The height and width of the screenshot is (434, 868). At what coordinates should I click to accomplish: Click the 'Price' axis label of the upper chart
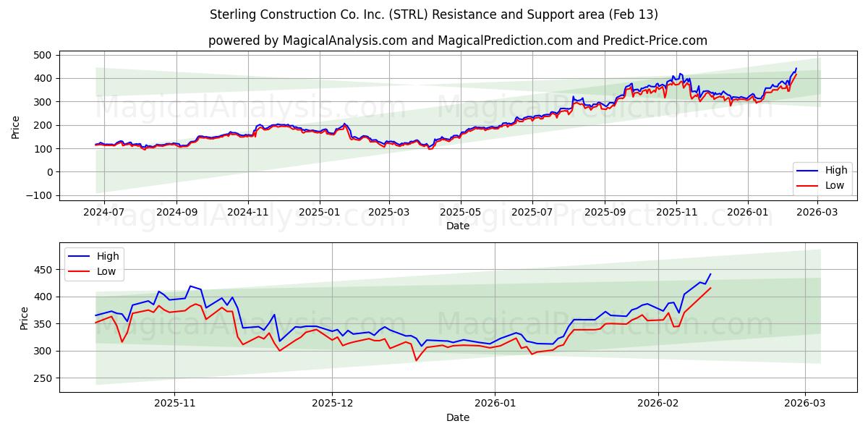tap(16, 126)
